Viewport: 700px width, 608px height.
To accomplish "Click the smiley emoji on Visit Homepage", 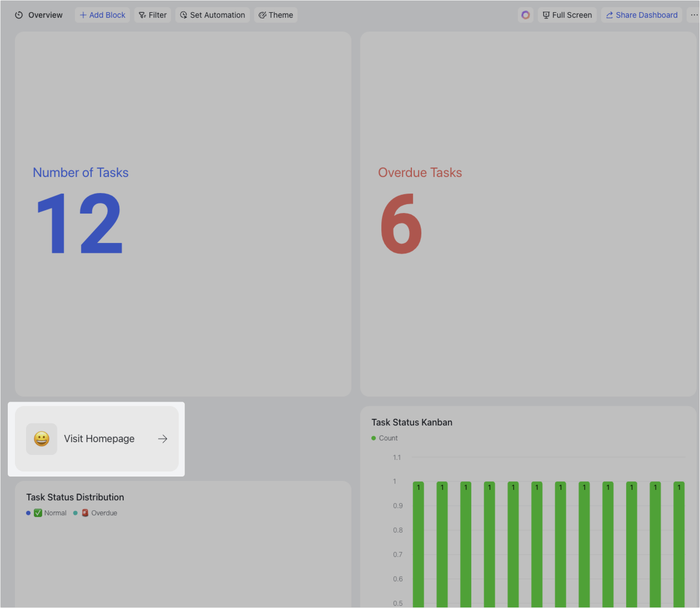I will pos(42,439).
